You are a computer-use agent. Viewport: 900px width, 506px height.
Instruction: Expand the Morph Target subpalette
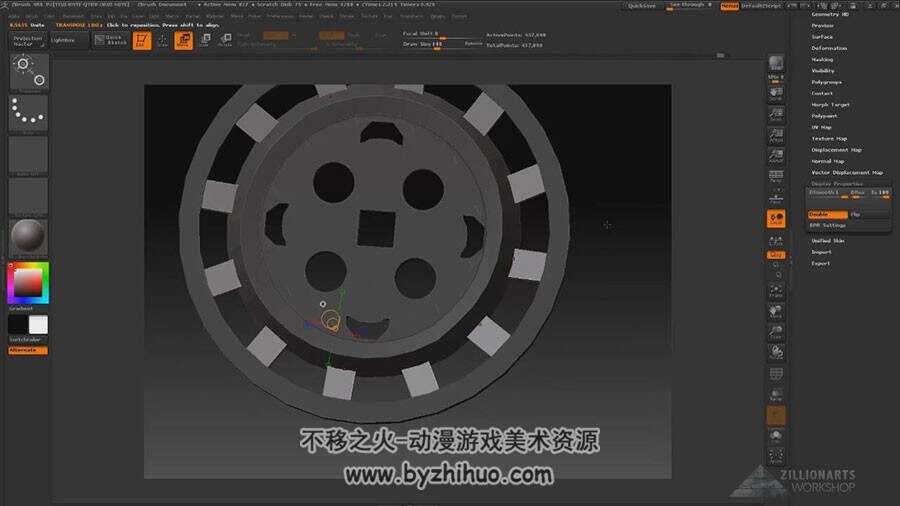[x=830, y=104]
